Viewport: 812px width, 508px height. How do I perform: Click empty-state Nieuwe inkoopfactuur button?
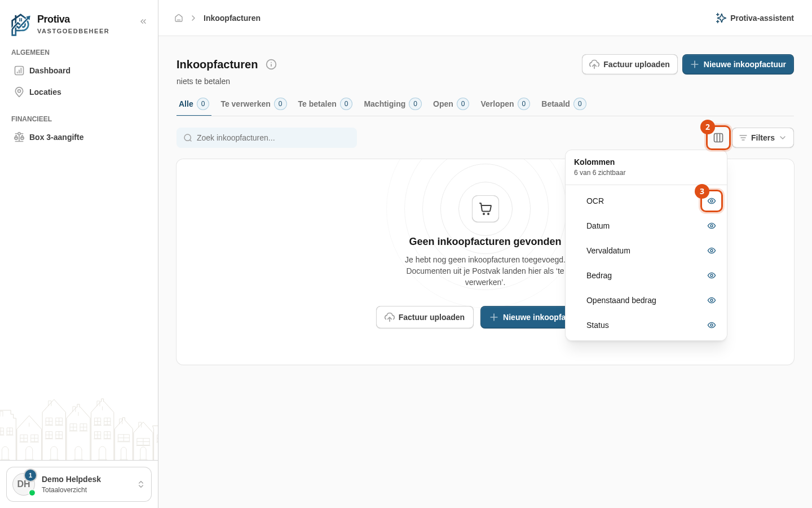click(523, 317)
